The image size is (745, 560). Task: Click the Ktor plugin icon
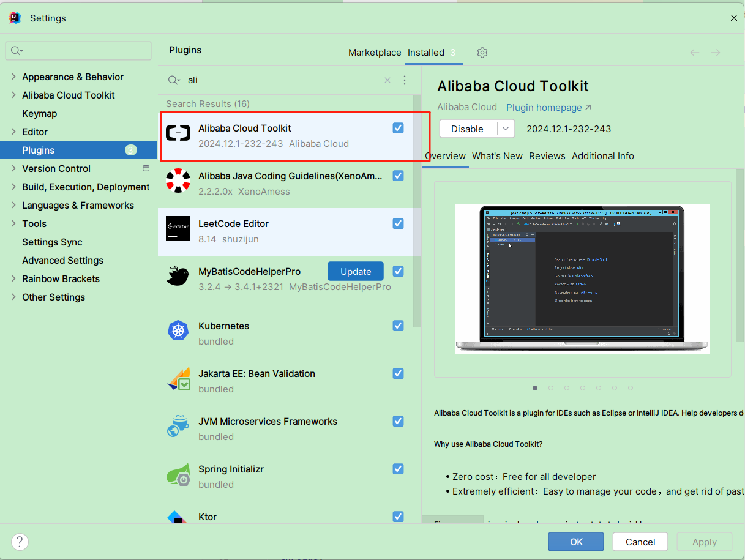[178, 518]
